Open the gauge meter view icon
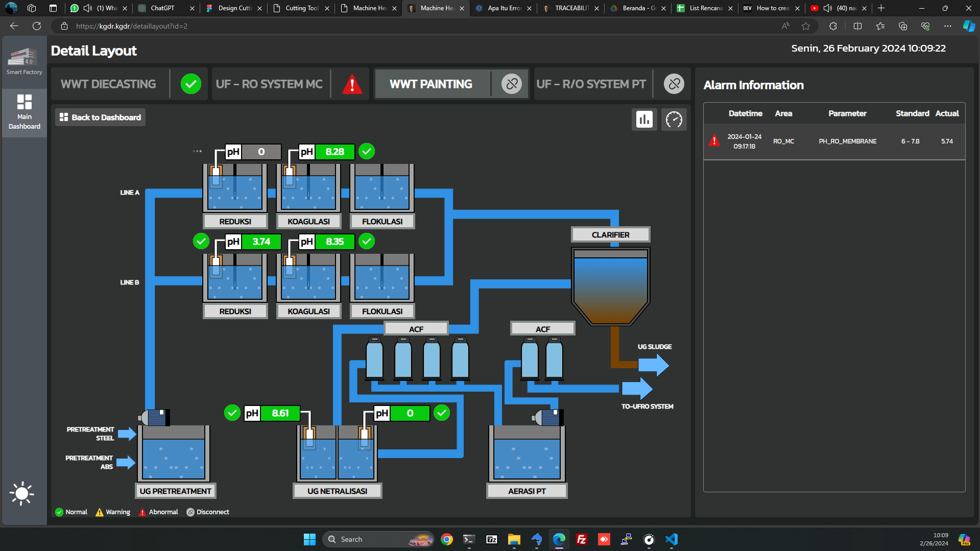Screen dimensions: 980x551 click(674, 119)
